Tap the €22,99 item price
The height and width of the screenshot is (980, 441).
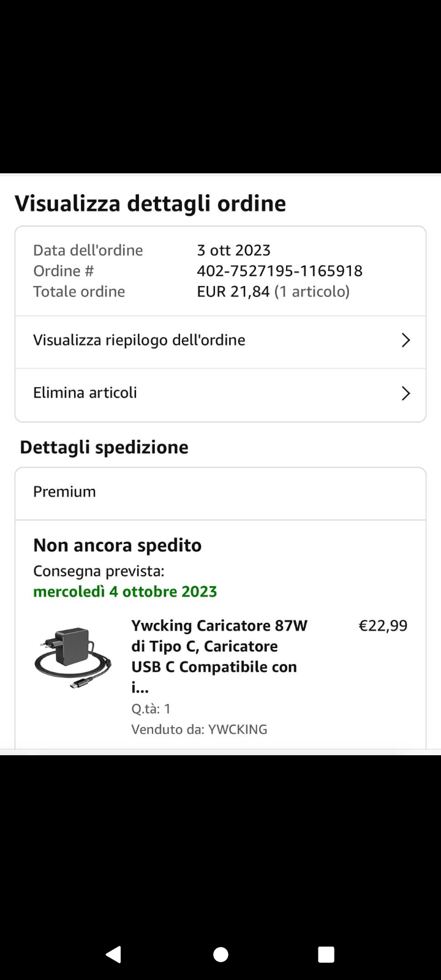pyautogui.click(x=383, y=625)
